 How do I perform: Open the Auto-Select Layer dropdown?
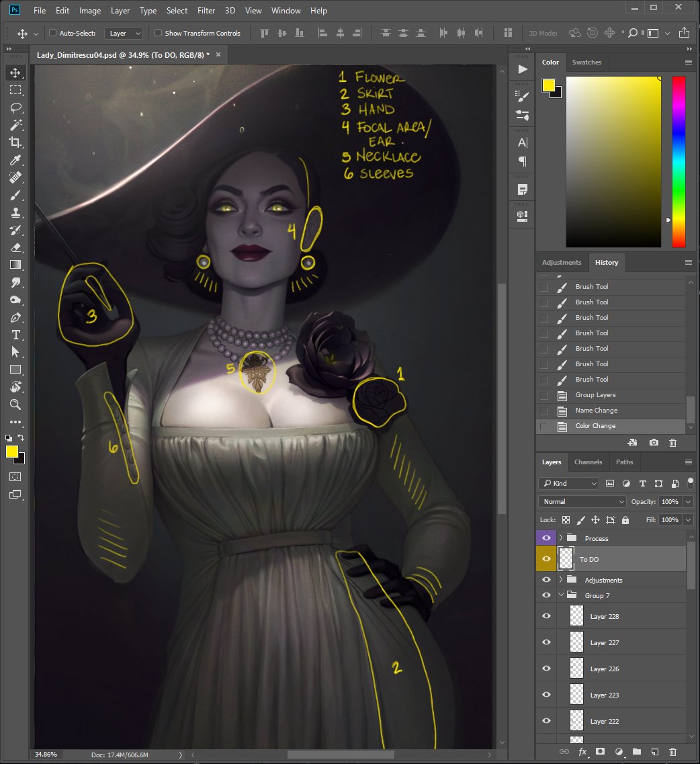pos(124,33)
